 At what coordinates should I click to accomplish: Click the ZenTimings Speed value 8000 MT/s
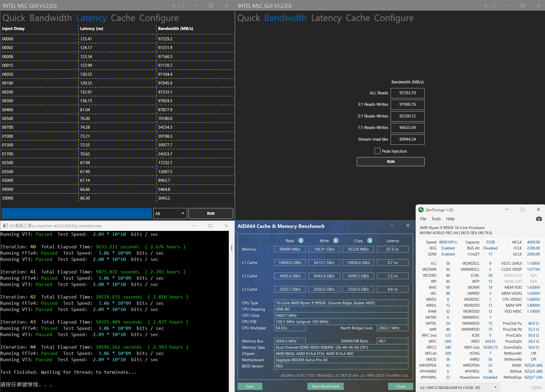448,242
